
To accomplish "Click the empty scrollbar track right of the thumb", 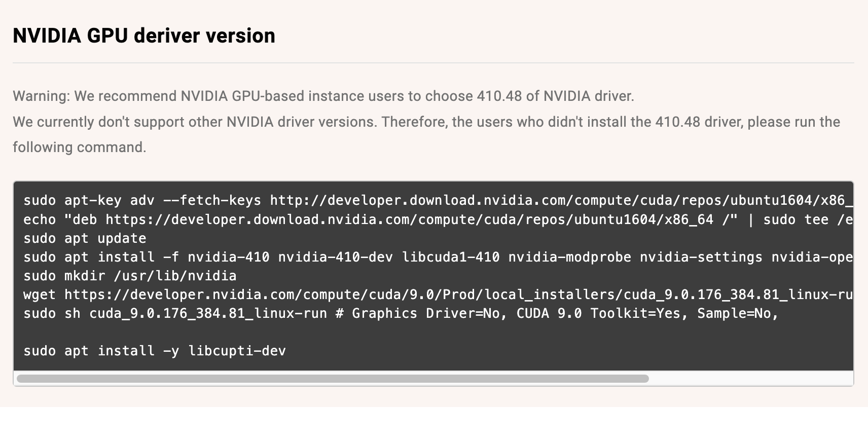I will (750, 379).
